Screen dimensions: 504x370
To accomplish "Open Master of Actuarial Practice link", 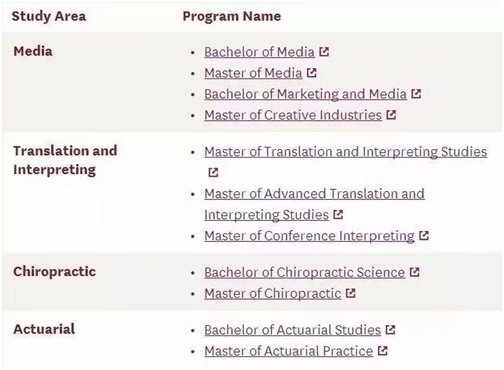I will 289,351.
